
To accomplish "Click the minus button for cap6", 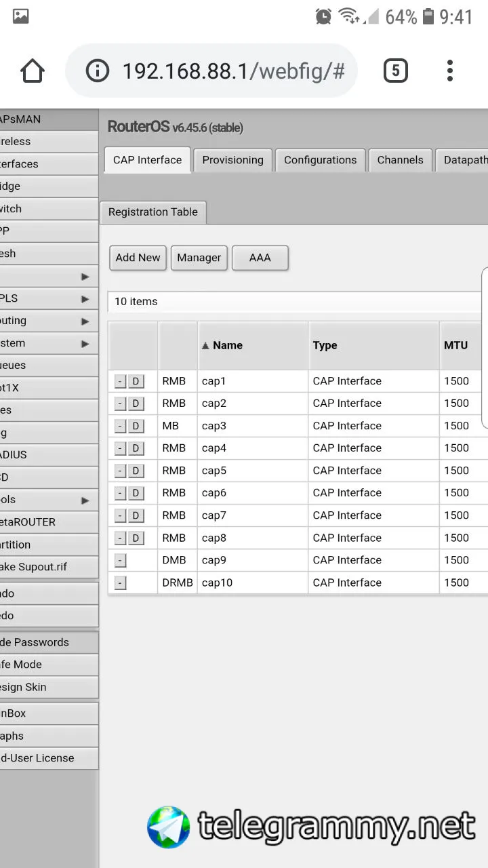I will pos(120,494).
